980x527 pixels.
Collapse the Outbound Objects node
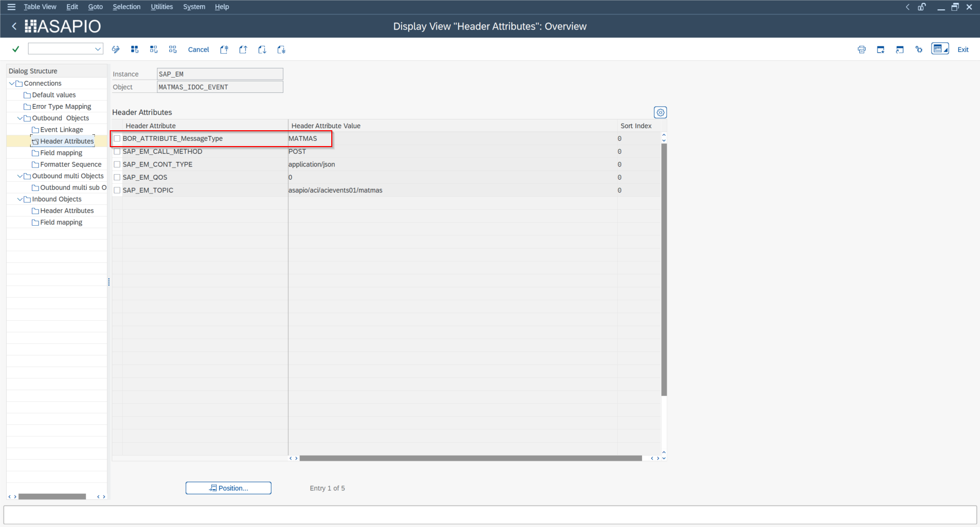click(20, 118)
